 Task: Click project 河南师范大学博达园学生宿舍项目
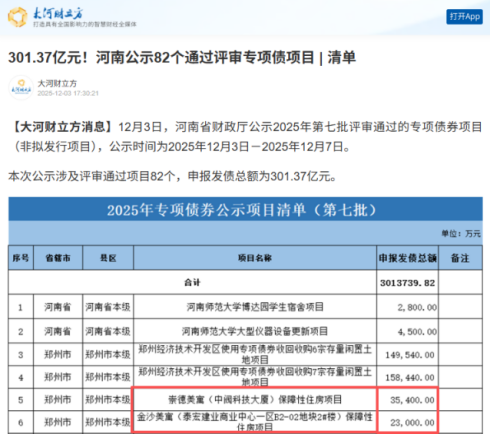[x=255, y=307]
